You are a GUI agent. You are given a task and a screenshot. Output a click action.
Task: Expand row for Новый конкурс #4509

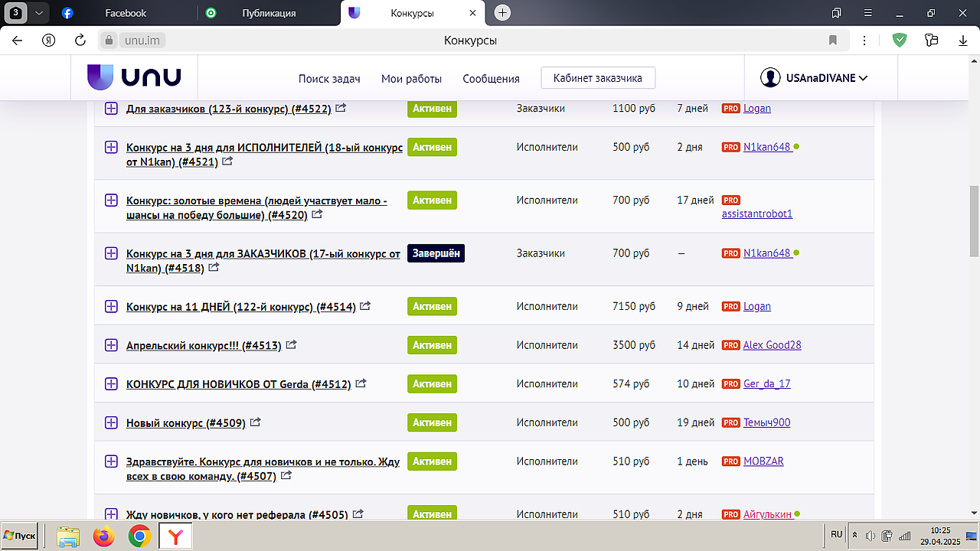(x=111, y=422)
